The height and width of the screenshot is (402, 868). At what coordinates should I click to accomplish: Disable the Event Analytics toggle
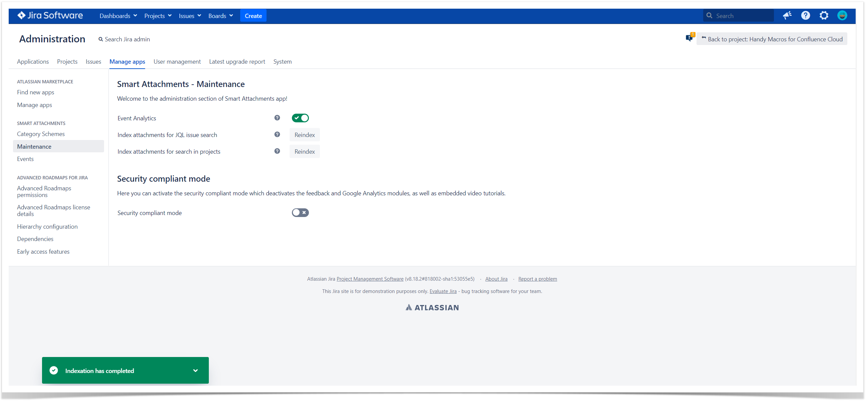(300, 118)
